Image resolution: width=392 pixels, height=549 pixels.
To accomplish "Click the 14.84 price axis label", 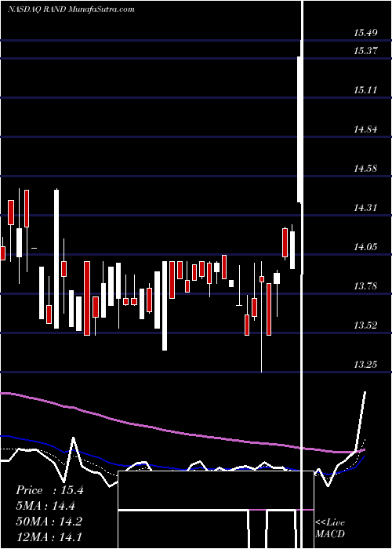I will point(365,129).
